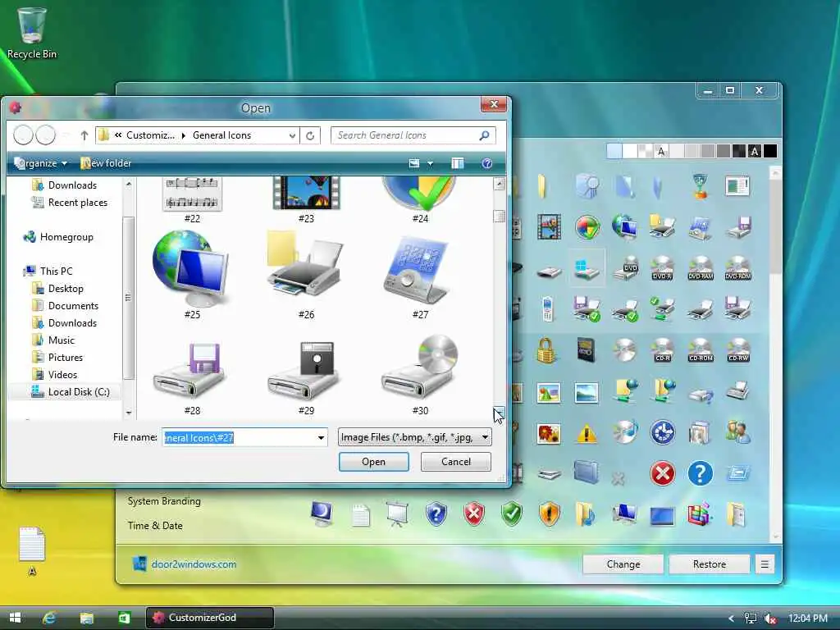Expand the File name history dropdown

coord(321,438)
